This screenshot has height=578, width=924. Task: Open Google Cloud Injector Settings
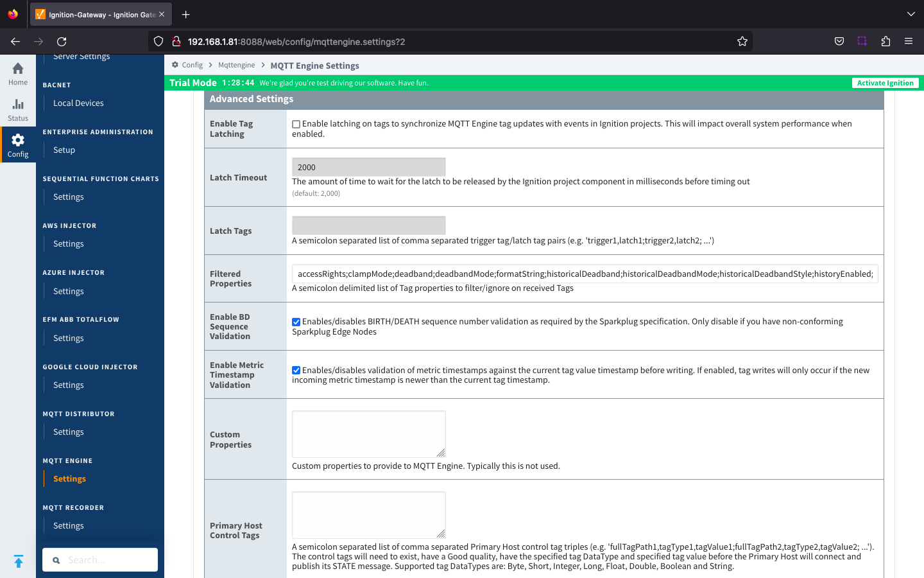(69, 385)
